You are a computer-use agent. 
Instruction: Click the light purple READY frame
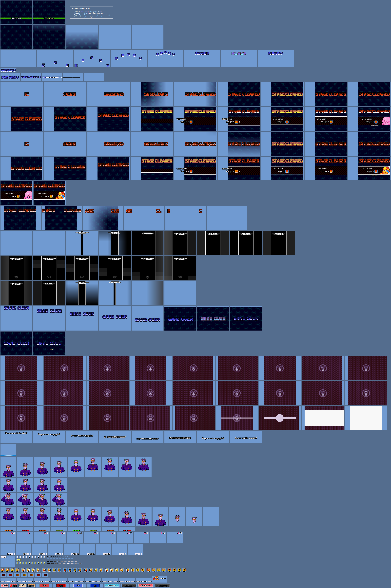click(239, 59)
